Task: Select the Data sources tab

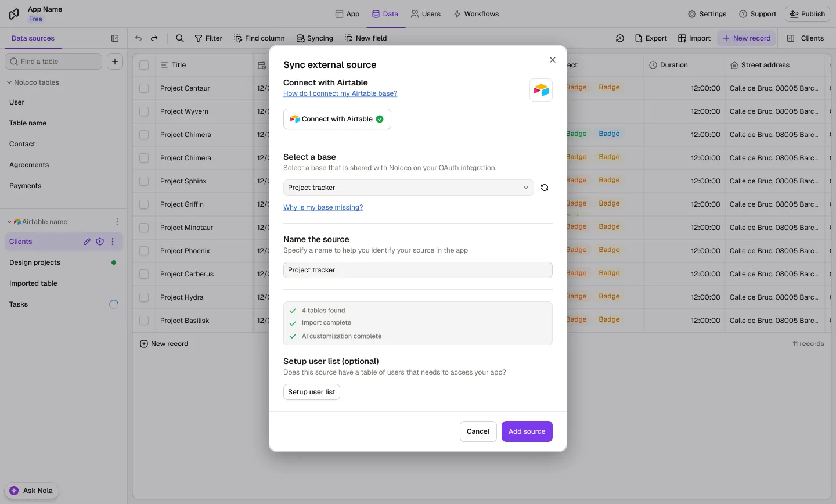Action: pos(33,38)
